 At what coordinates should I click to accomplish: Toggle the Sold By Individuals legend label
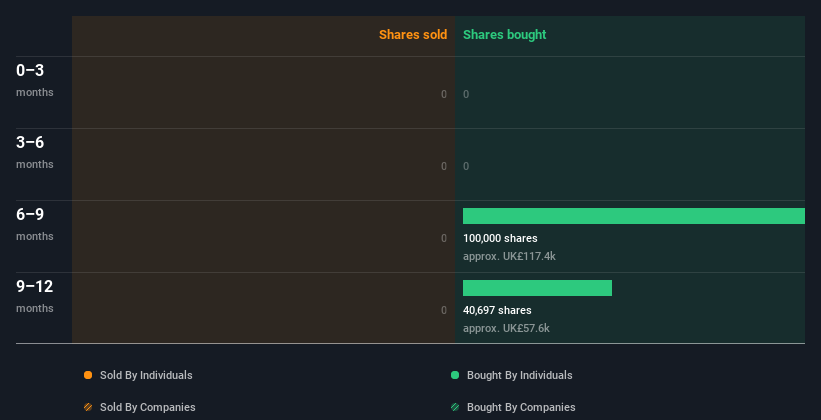(146, 375)
